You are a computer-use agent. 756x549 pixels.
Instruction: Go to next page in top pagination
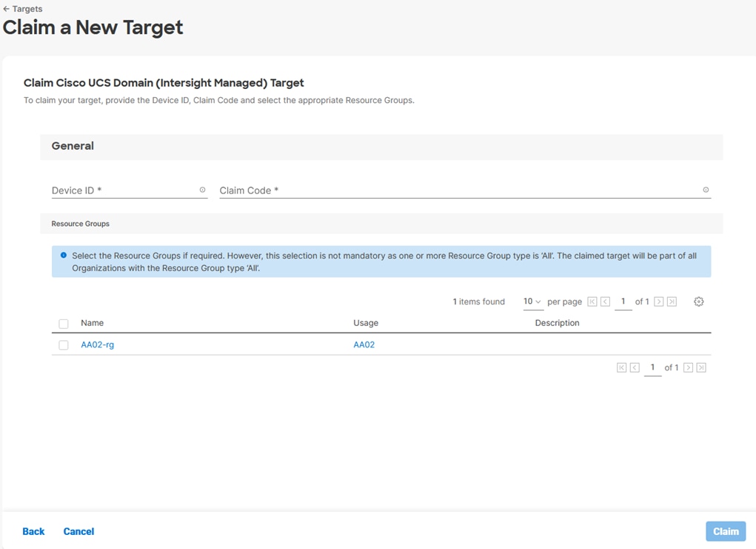click(658, 302)
